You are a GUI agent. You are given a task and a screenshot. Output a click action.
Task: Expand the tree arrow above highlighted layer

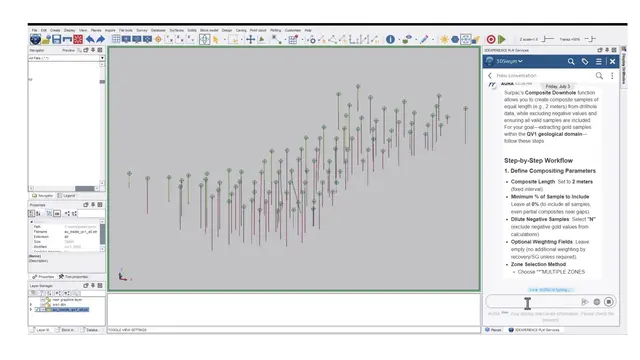coord(31,304)
